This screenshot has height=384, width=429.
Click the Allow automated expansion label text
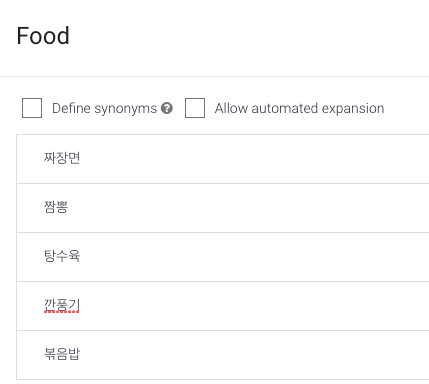(x=299, y=108)
